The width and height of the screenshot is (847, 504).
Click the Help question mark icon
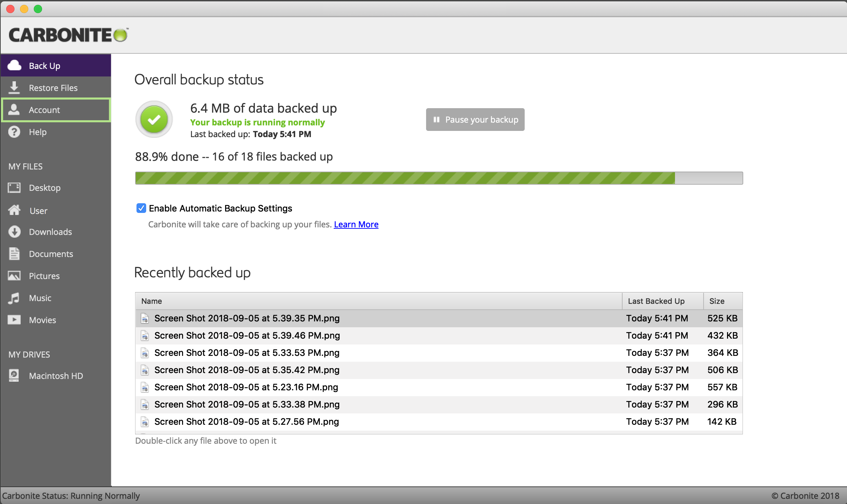[14, 132]
